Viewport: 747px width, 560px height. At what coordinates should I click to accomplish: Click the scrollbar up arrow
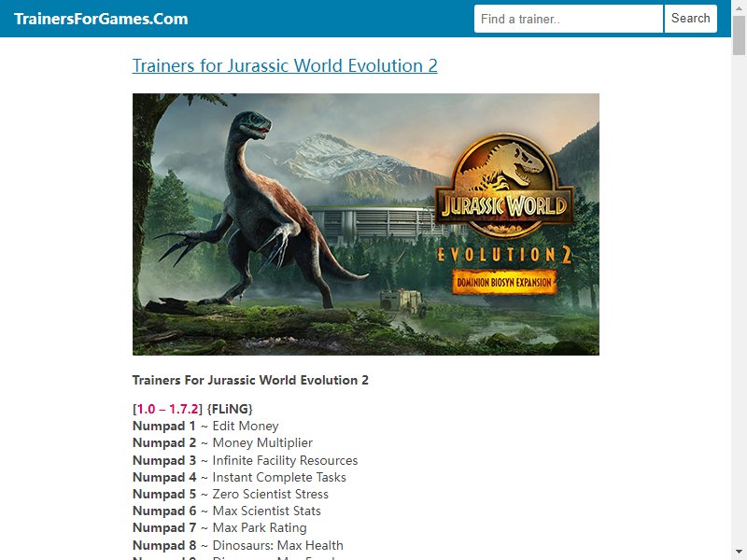click(739, 7)
